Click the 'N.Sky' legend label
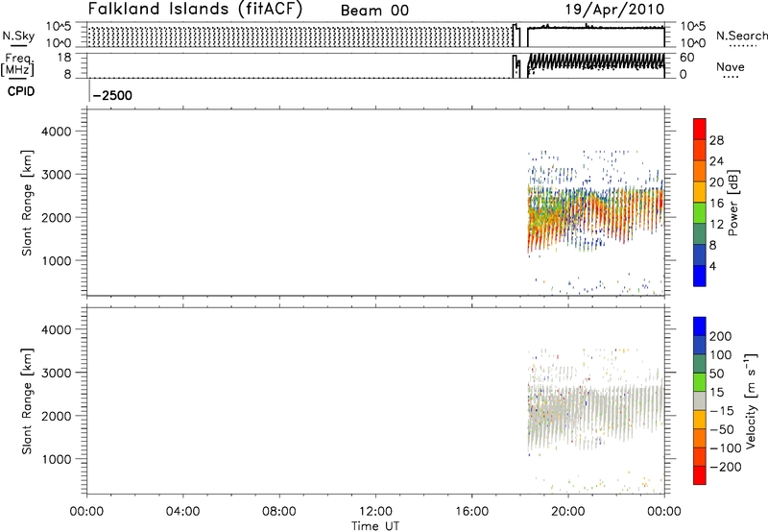Viewport: 768px width, 532px height. [18, 36]
